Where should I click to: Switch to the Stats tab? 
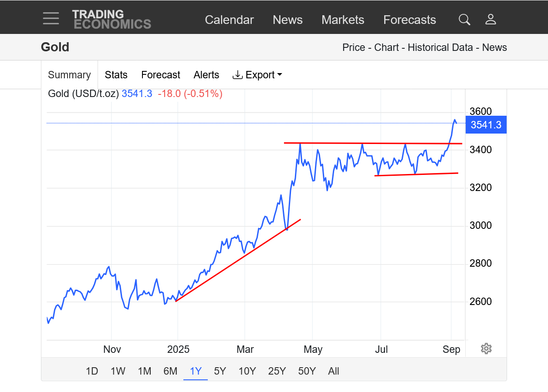pos(116,75)
